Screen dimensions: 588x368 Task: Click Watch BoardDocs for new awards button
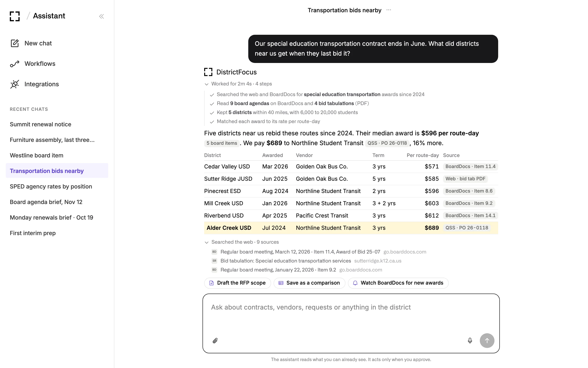[398, 283]
